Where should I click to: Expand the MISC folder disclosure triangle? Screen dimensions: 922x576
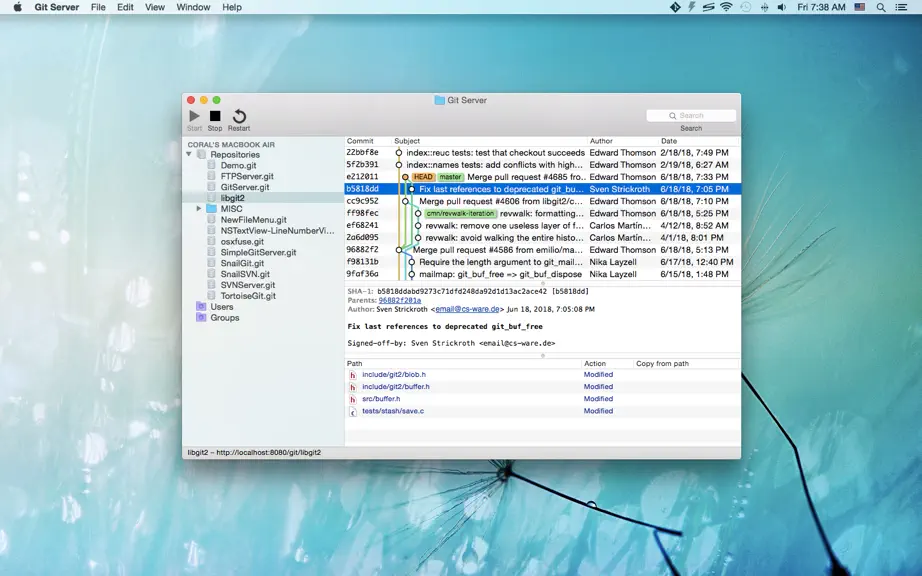(x=199, y=209)
